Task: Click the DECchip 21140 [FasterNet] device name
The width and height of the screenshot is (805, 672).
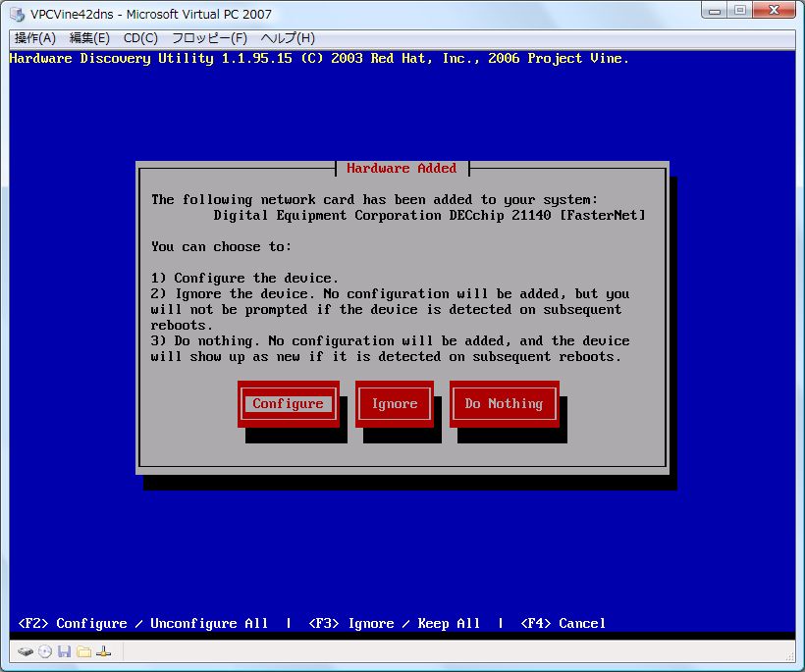Action: tap(429, 215)
